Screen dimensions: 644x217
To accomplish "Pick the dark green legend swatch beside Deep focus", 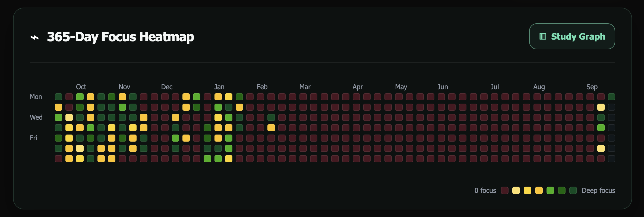I will (573, 190).
